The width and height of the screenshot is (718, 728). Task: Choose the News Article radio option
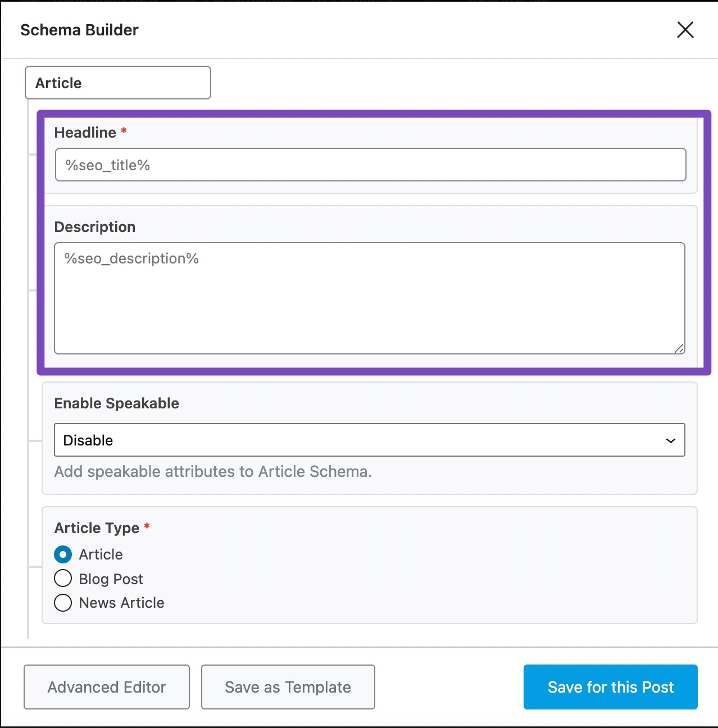tap(63, 603)
